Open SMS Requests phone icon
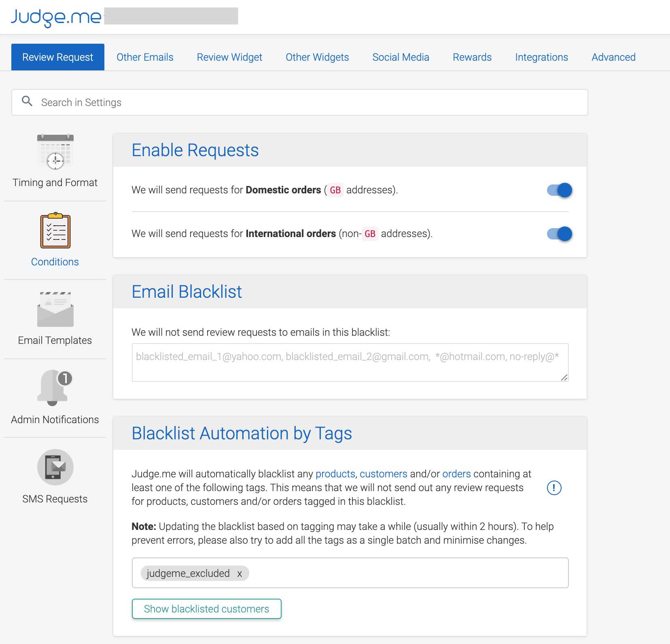 [x=55, y=467]
